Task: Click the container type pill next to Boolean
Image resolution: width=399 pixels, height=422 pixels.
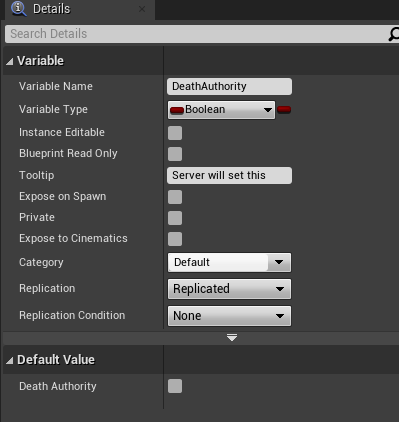Action: point(284,110)
